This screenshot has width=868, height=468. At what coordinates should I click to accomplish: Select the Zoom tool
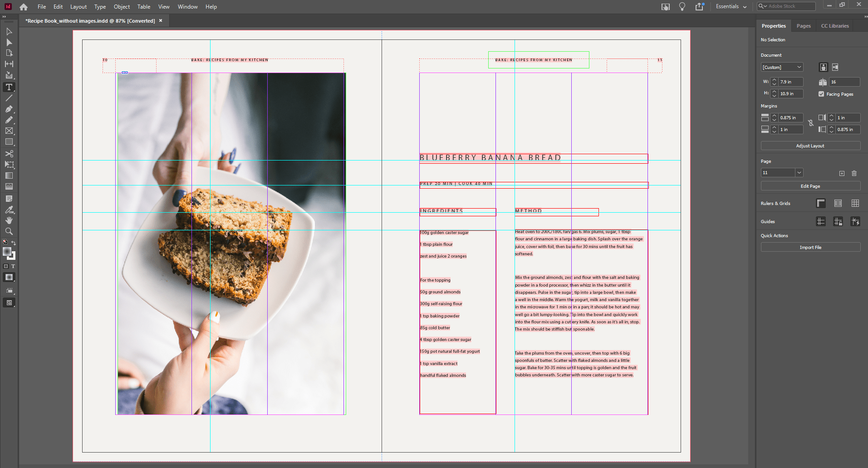click(9, 231)
